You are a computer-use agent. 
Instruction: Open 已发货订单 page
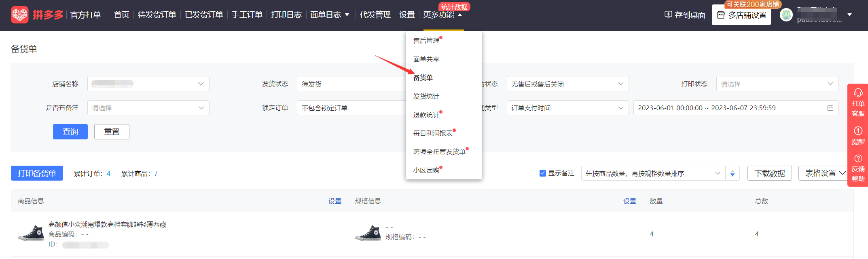click(x=204, y=15)
